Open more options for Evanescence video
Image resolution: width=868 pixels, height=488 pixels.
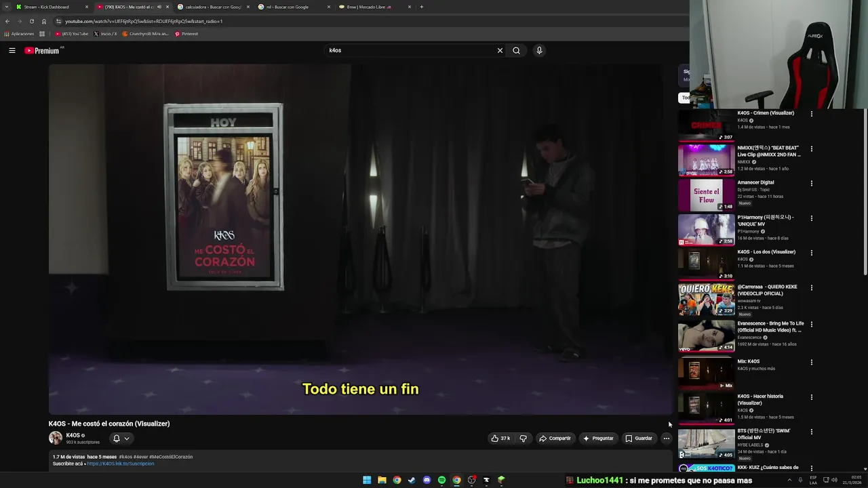tap(811, 324)
